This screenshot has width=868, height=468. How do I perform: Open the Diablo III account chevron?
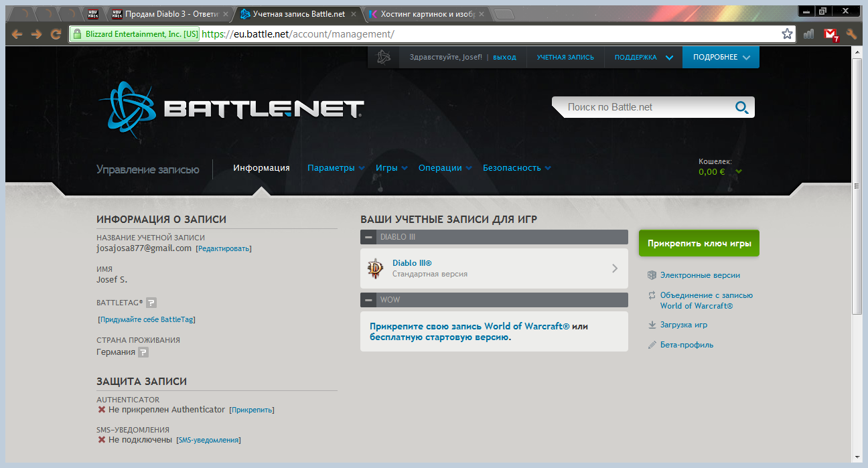coord(615,268)
